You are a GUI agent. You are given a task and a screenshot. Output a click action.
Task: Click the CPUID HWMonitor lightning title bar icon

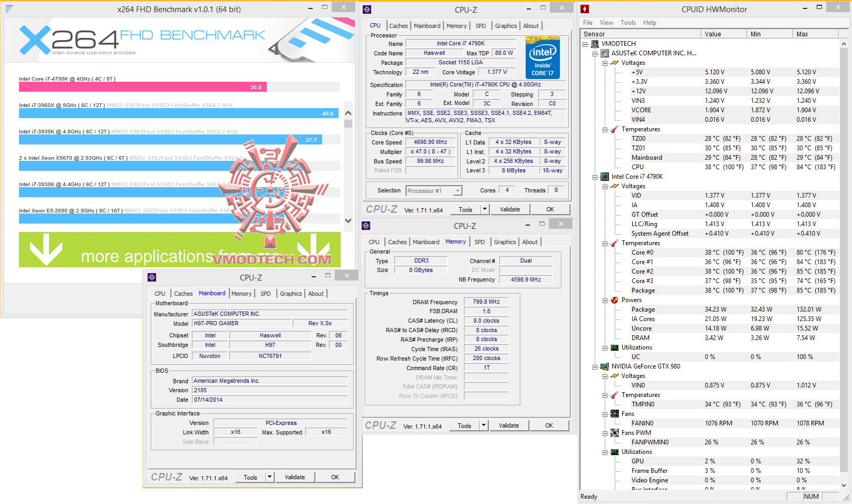click(585, 9)
